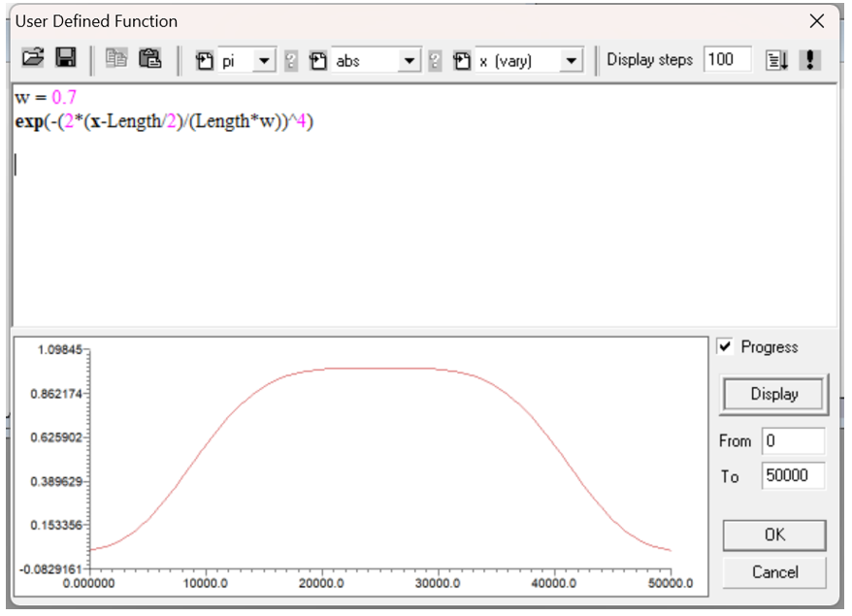Open the x (vary) variable dropdown
Image resolution: width=852 pixels, height=616 pixels.
tap(572, 60)
